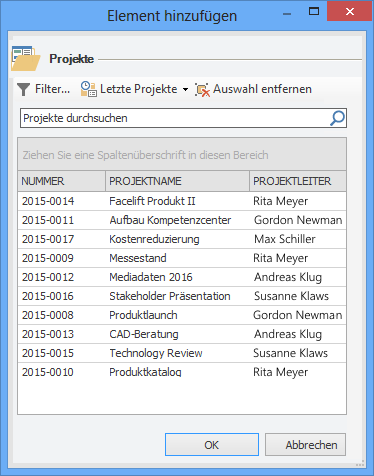This screenshot has height=476, width=374.
Task: Cancel with the Abbrechen button
Action: point(305,445)
